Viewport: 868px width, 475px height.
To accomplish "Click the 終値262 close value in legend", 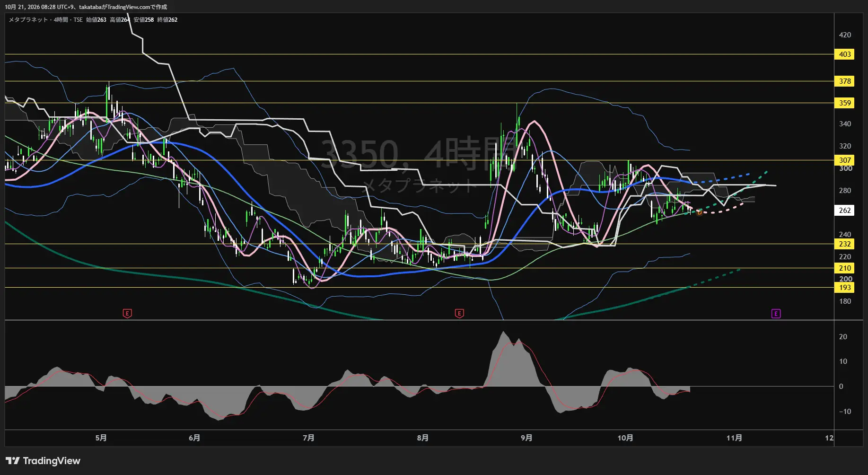I will 167,20.
